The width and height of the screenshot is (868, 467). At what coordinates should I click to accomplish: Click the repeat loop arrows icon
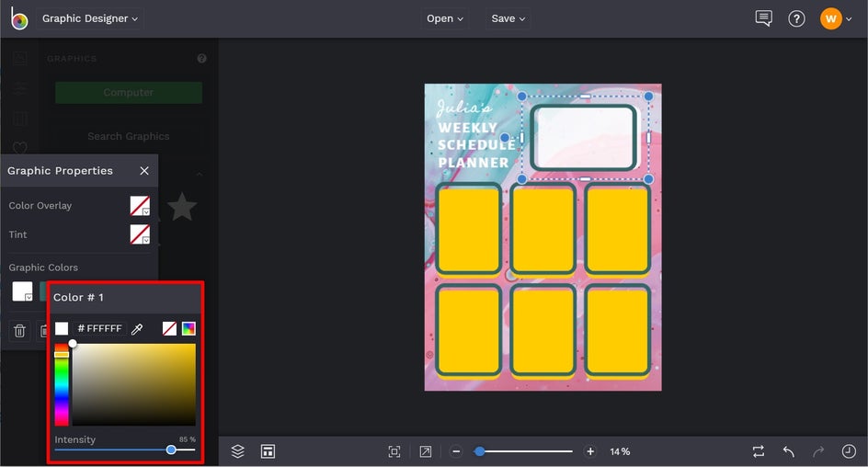coord(759,451)
